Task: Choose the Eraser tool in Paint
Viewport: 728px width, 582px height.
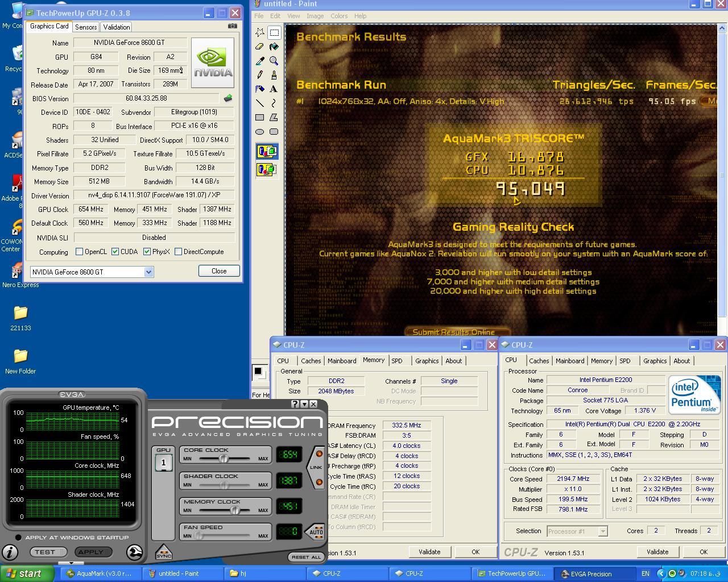Action: [x=260, y=47]
